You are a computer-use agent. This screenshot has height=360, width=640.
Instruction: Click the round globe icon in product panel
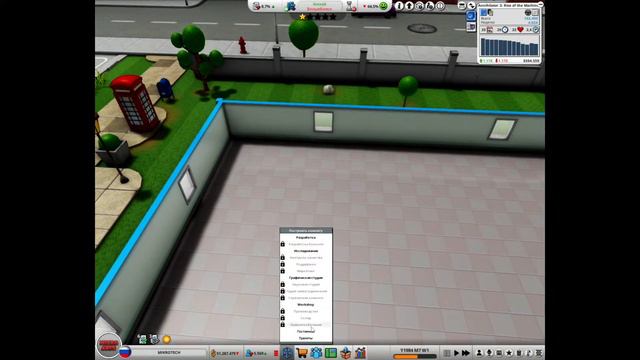pos(528,13)
